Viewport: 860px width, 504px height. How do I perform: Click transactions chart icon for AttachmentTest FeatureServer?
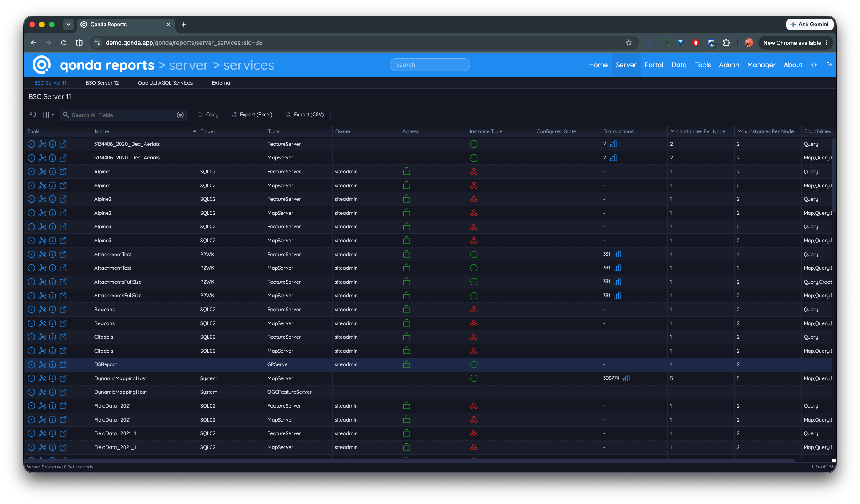pos(617,254)
